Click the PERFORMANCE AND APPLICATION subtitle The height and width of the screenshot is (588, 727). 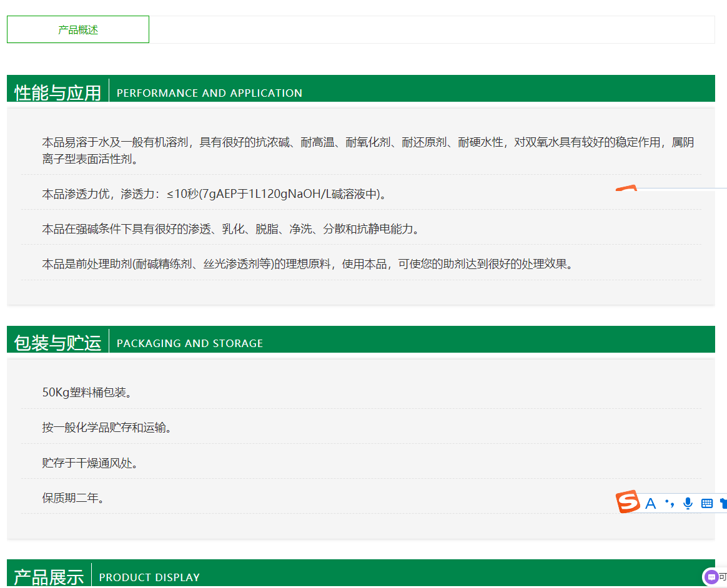coord(209,93)
